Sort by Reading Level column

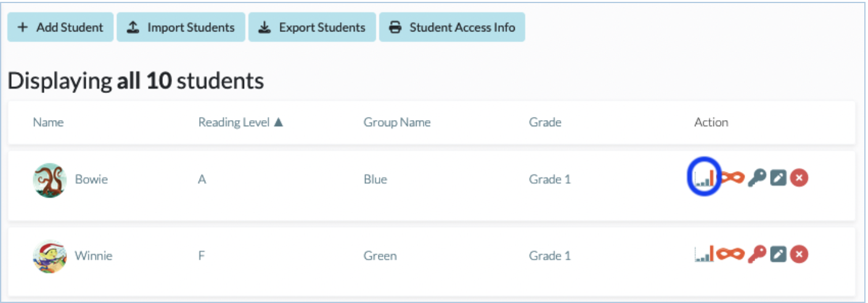(x=241, y=122)
